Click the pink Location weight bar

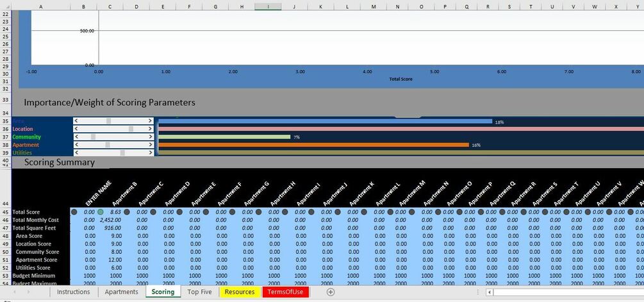401,129
